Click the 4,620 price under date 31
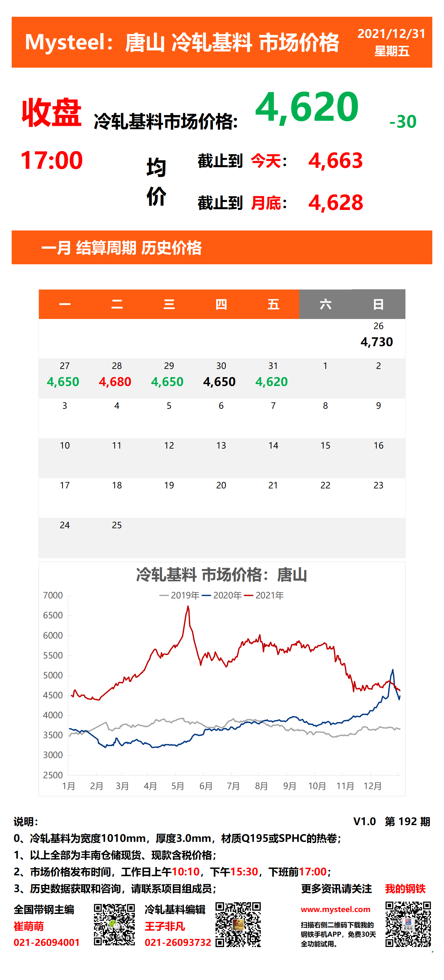Screen dimensions: 444x980 point(271,382)
